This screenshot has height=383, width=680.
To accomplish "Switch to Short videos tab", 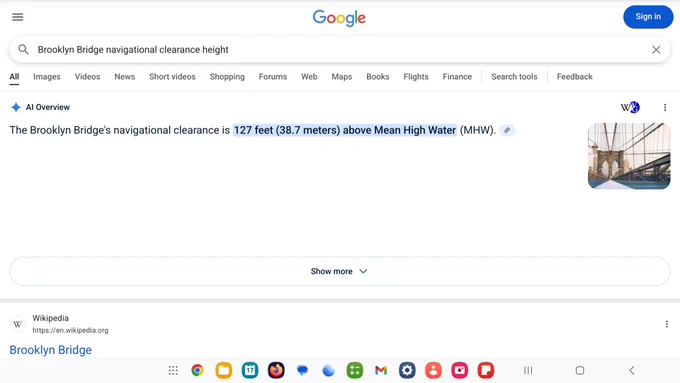I will [172, 77].
